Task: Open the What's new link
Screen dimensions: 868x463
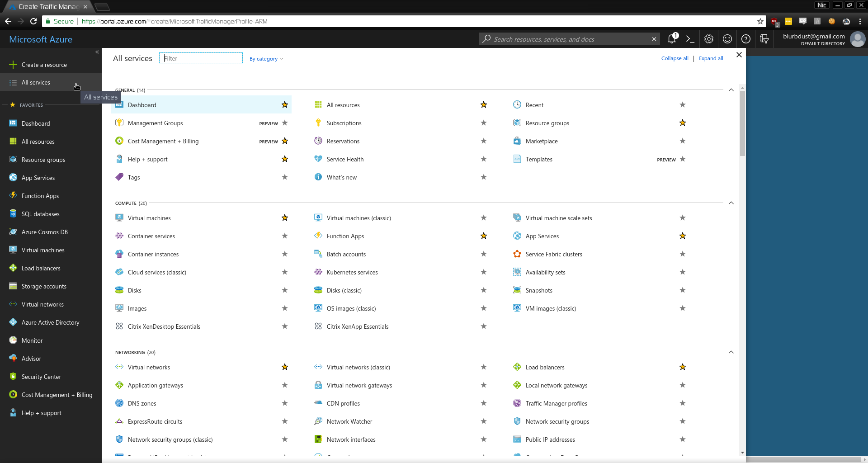Action: pyautogui.click(x=342, y=177)
